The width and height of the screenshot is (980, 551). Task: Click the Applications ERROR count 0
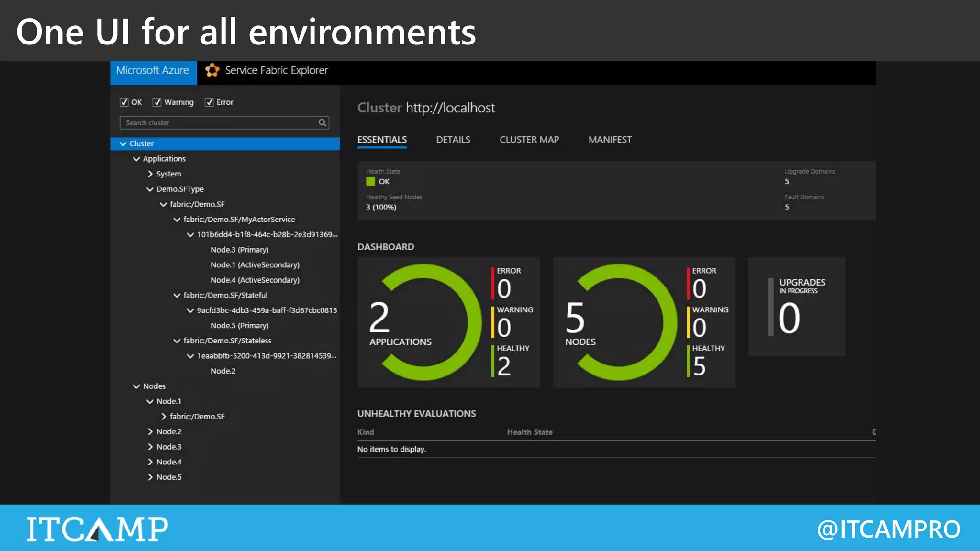pyautogui.click(x=504, y=289)
